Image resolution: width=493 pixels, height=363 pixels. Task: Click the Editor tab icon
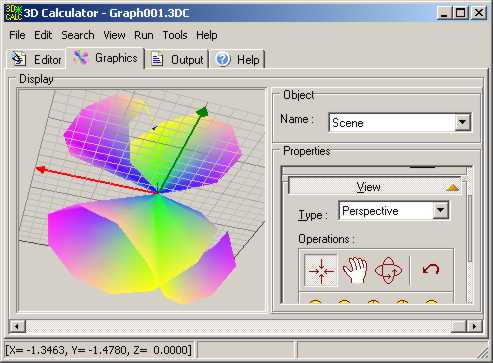click(x=18, y=59)
